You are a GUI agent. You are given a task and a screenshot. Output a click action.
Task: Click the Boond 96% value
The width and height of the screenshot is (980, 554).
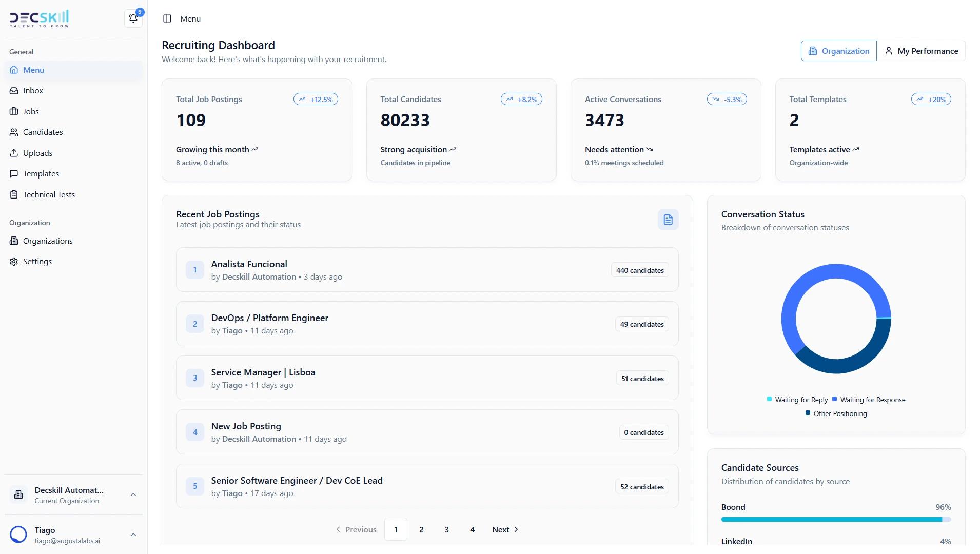point(943,507)
